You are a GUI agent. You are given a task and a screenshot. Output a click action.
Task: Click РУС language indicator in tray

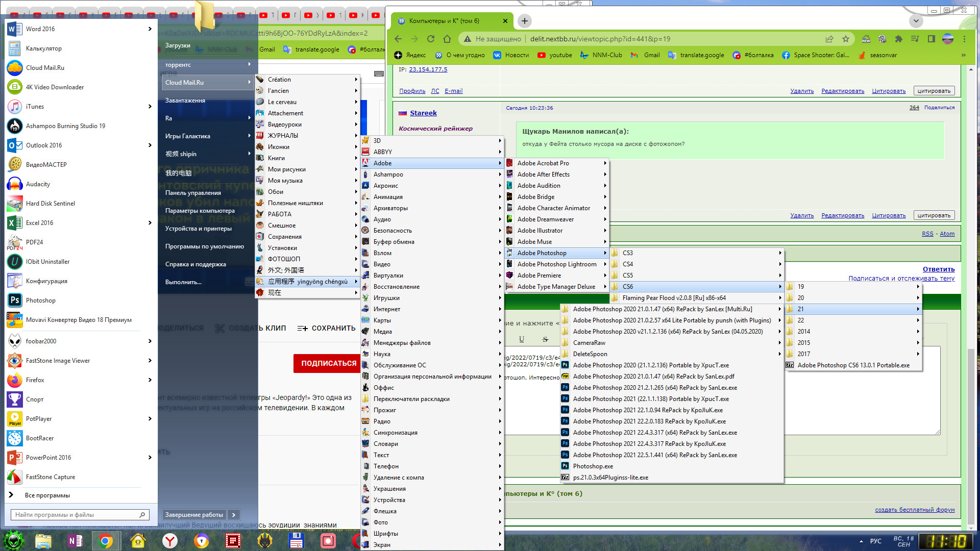[876, 541]
